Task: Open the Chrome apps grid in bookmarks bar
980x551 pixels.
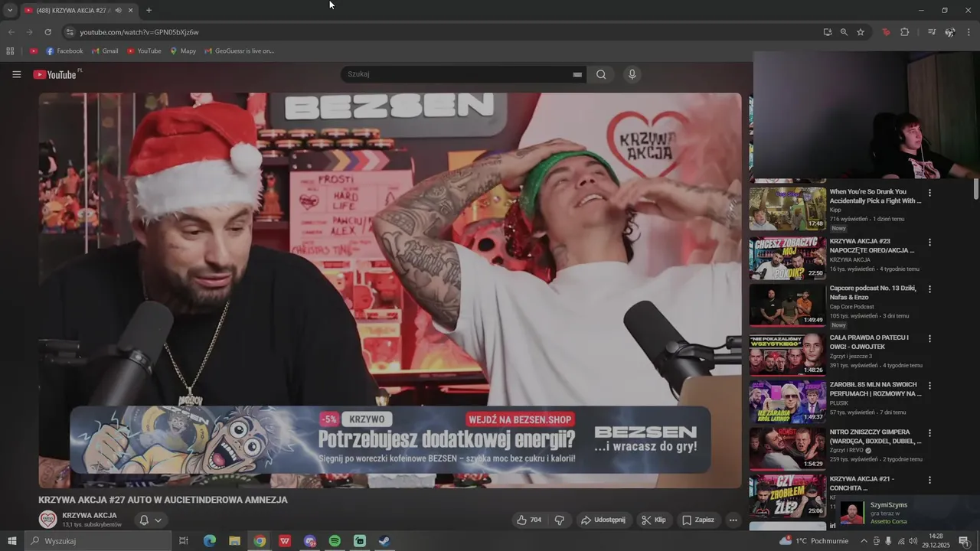Action: [10, 51]
